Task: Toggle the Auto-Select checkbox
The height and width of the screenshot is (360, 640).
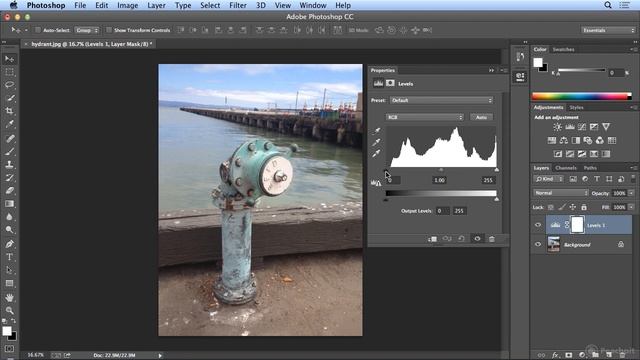Action: pyautogui.click(x=38, y=30)
